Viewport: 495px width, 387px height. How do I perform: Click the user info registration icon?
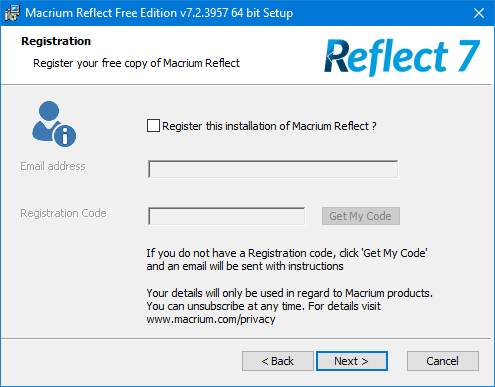[x=54, y=124]
